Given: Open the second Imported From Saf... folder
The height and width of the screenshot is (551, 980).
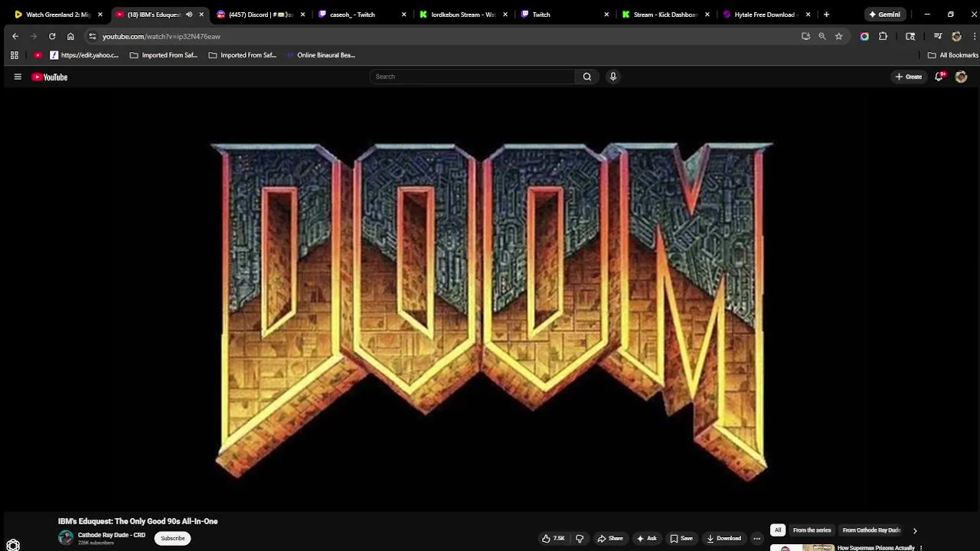Looking at the screenshot, I should [243, 55].
